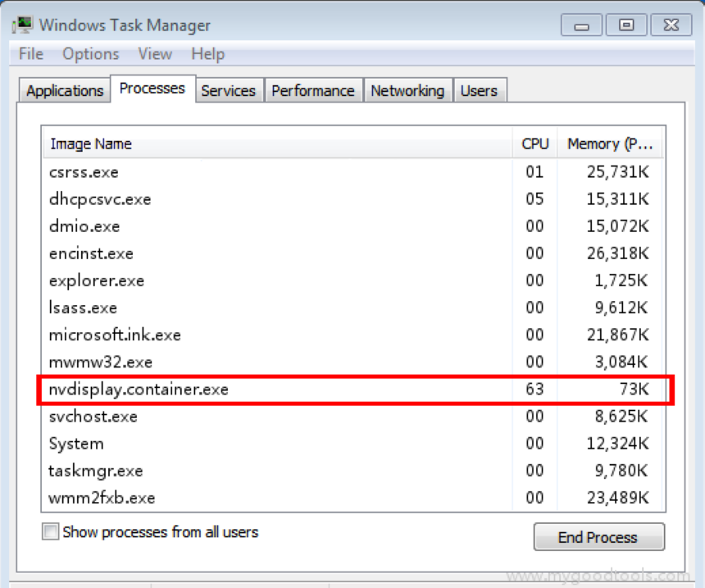705x588 pixels.
Task: Select the taskmgr.exe process
Action: point(353,471)
